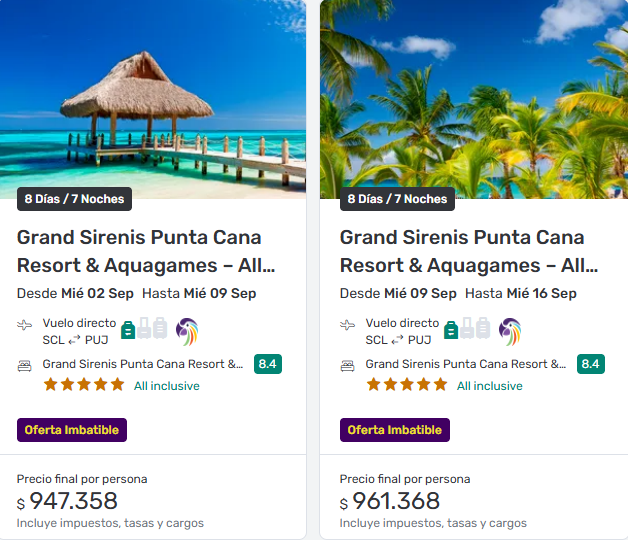Click the green backpack icon on the left card
Image resolution: width=628 pixels, height=540 pixels.
128,329
